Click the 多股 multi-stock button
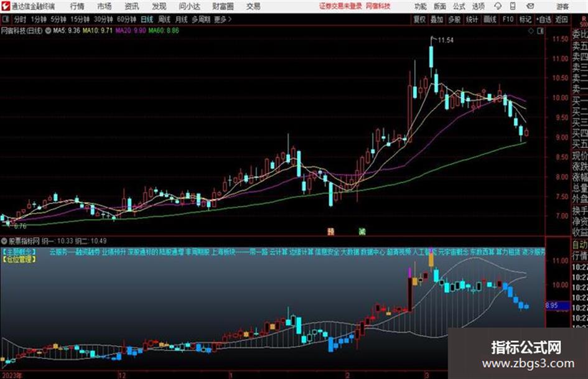This screenshot has height=379, width=588. click(x=454, y=19)
